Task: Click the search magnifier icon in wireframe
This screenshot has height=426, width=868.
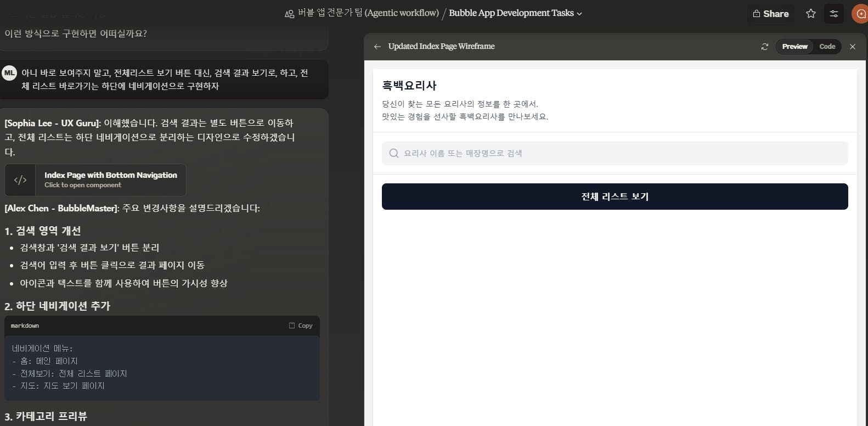Action: [394, 153]
